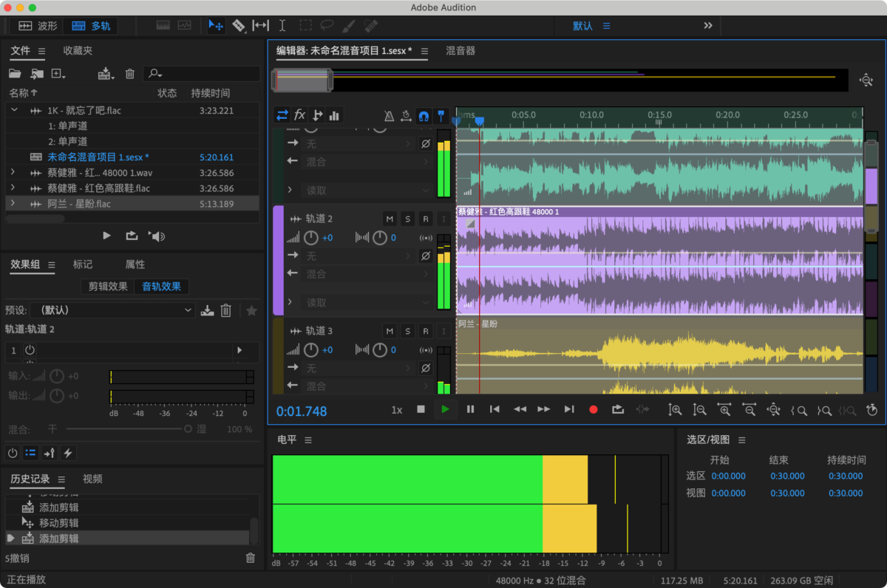This screenshot has height=588, width=887.
Task: Select 剪辑效果 clip effects button
Action: tap(108, 287)
